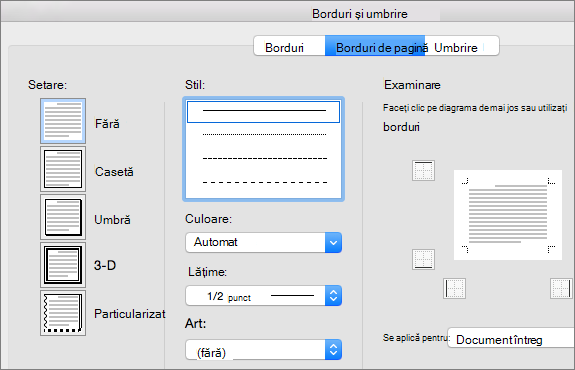Open the Culoare Automat color dropdown
This screenshot has width=575, height=370.
264,242
